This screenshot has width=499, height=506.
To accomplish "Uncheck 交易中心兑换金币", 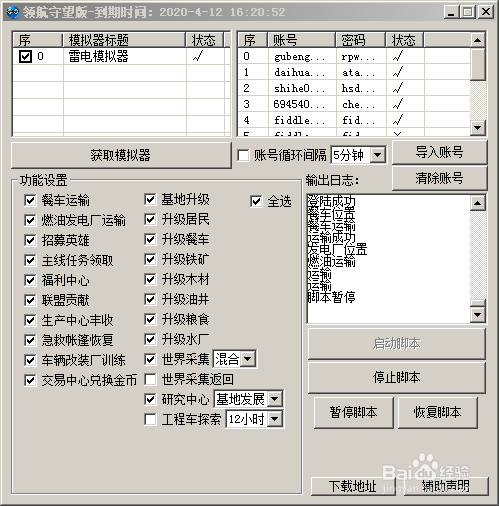I will click(x=30, y=380).
